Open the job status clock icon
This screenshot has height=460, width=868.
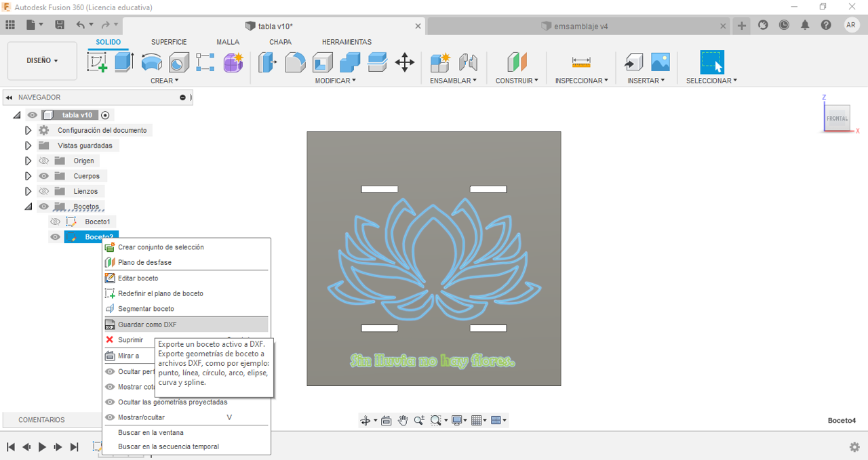784,25
